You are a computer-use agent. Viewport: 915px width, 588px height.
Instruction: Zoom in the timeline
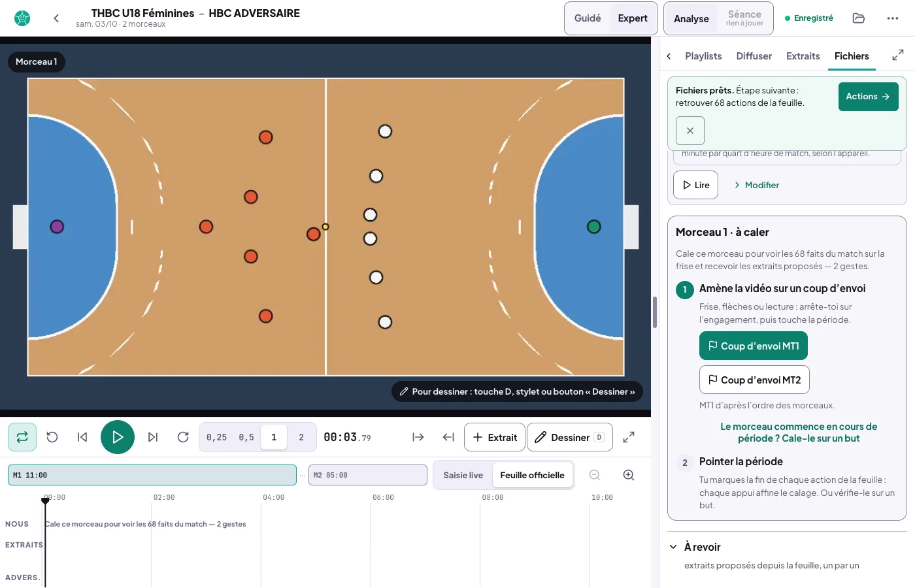point(629,475)
